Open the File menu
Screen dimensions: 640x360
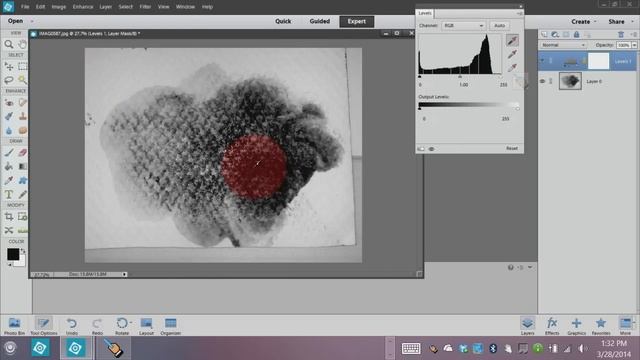[x=25, y=7]
